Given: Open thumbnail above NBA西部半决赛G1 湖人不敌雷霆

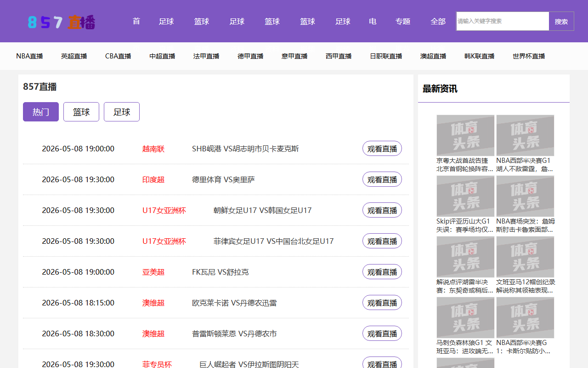Looking at the screenshot, I should 525,135.
